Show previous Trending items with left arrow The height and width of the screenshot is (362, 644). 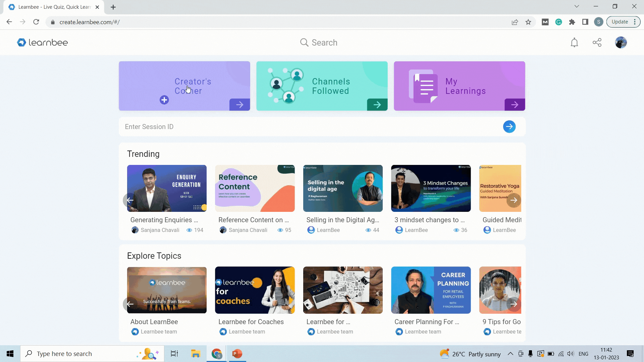click(x=130, y=200)
